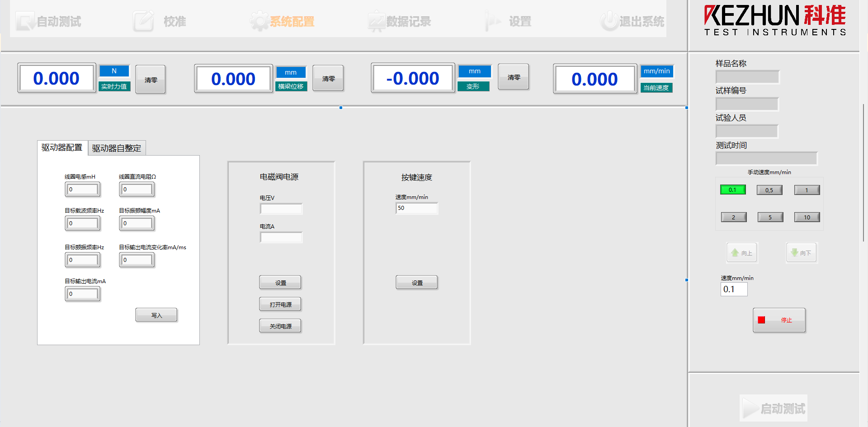The height and width of the screenshot is (427, 868).
Task: Start the test with 启动测试
Action: pyautogui.click(x=773, y=408)
